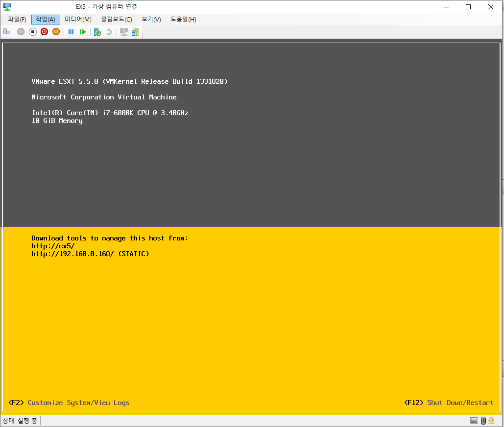
Task: Turn off VM with black square stop icon
Action: pyautogui.click(x=32, y=32)
